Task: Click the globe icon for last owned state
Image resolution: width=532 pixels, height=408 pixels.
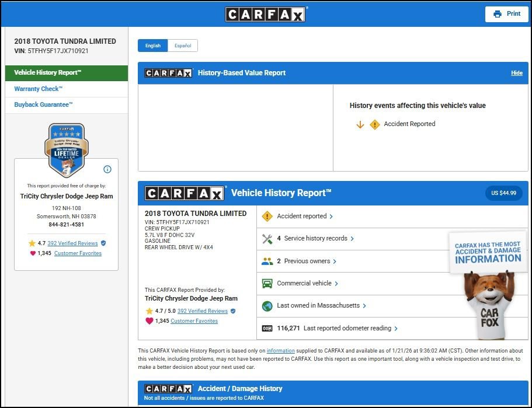Action: pyautogui.click(x=267, y=306)
